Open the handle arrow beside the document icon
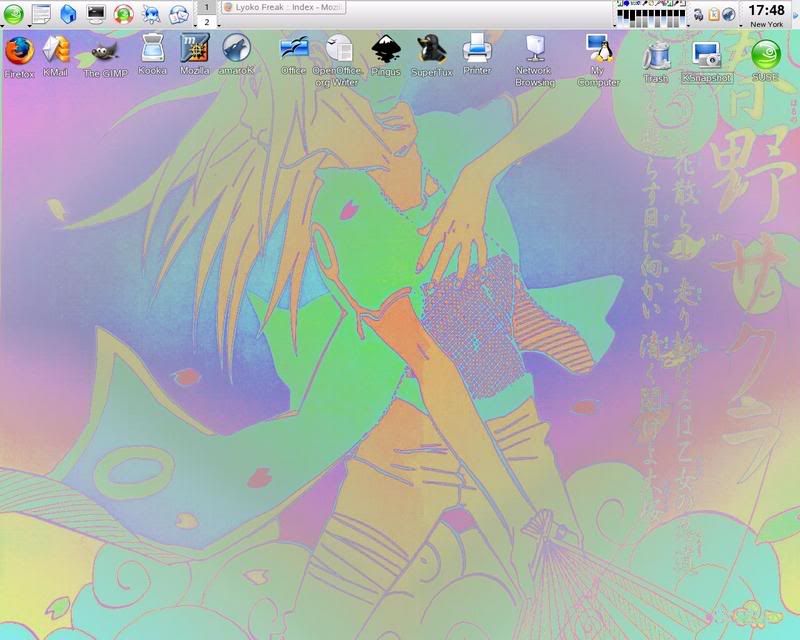Screen dimensions: 800x640 pos(30,26)
